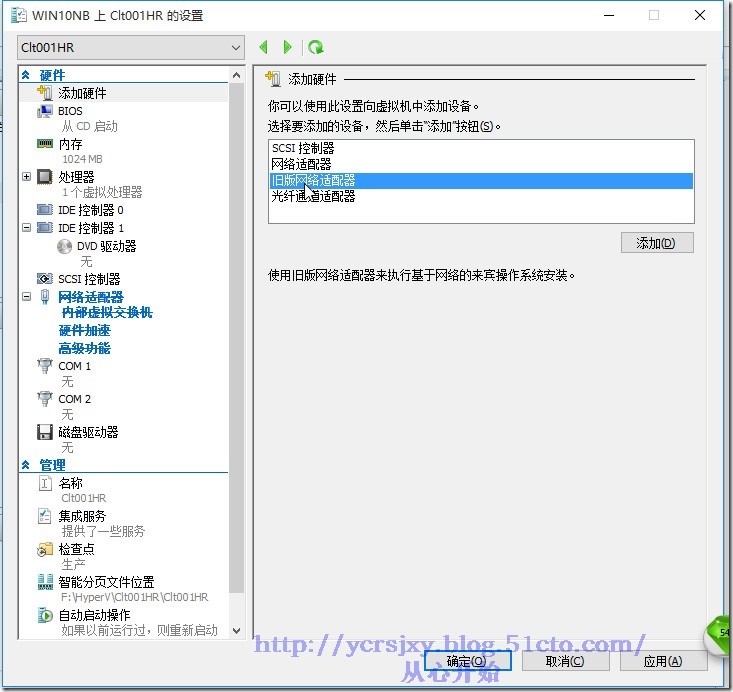
Task: Select the IDE 控制器 1 icon
Action: point(45,228)
